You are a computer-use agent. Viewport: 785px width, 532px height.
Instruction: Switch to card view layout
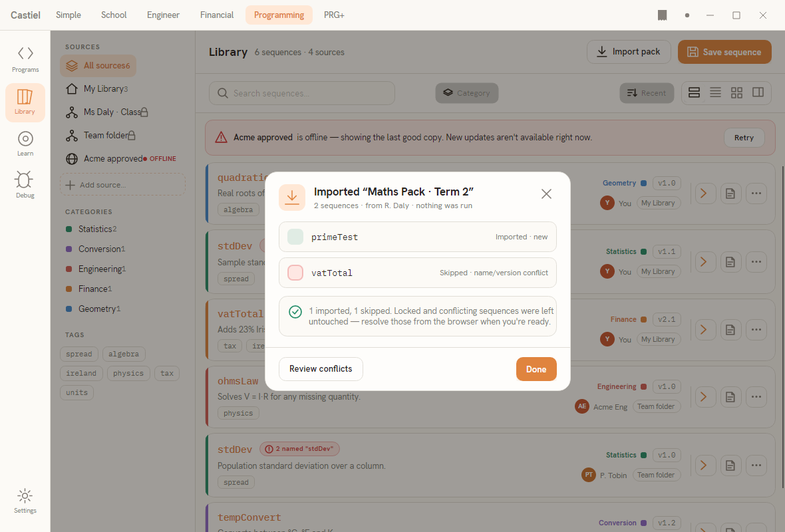tap(694, 92)
